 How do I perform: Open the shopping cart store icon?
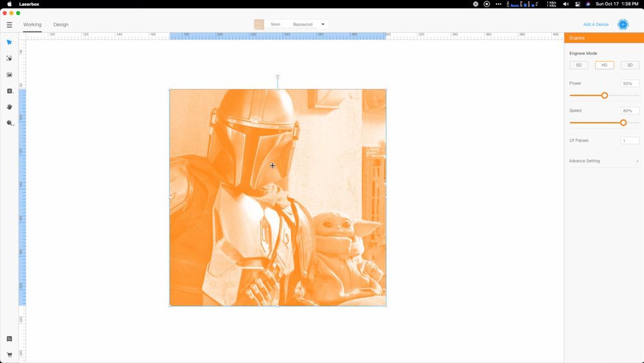click(9, 355)
